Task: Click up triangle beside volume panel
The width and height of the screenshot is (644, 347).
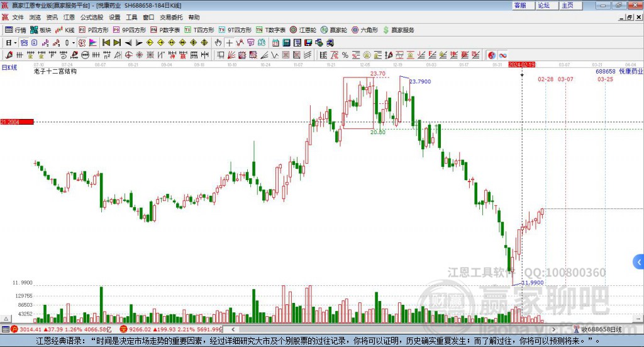Action: tap(6, 319)
